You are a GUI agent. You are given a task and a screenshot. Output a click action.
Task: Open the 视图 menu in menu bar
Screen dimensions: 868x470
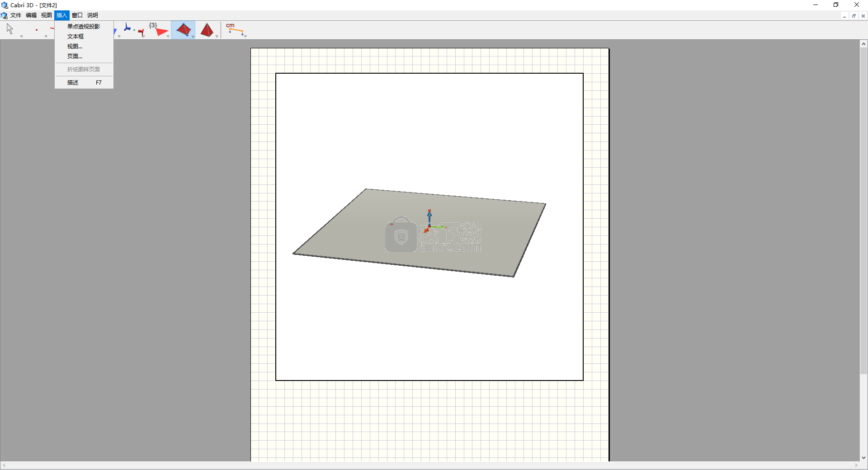click(x=47, y=15)
